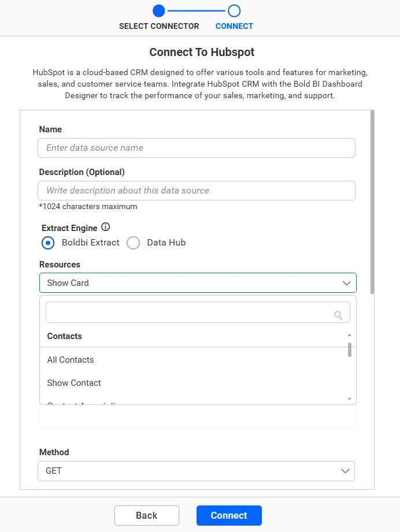Click the resource list scroll-up arrow

tap(349, 336)
